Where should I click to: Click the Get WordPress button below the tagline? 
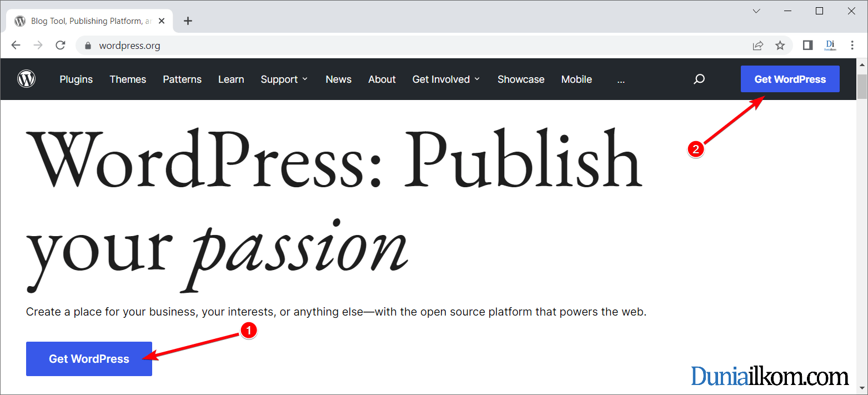tap(89, 359)
